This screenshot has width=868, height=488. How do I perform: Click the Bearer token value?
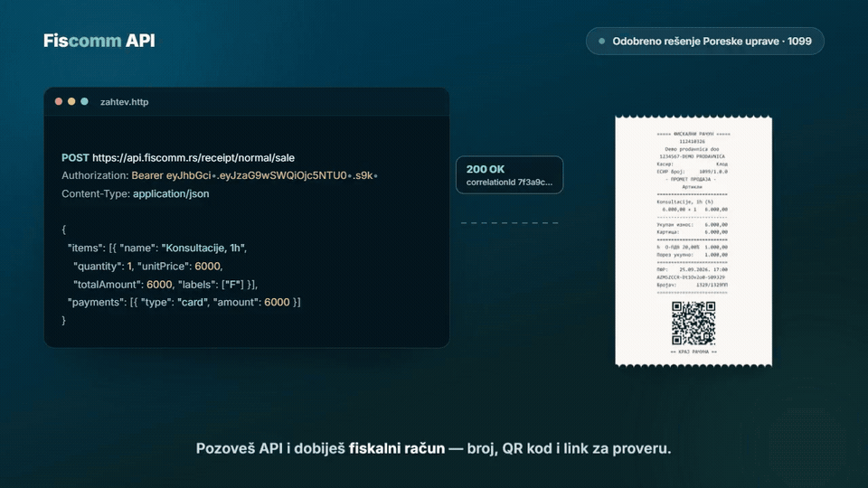[255, 175]
